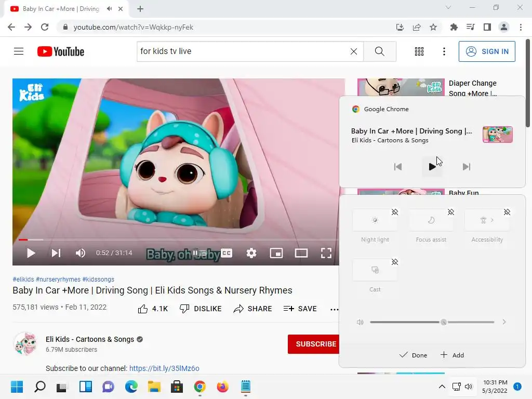Click the search magnifier button
Image resolution: width=532 pixels, height=399 pixels.
(x=380, y=51)
